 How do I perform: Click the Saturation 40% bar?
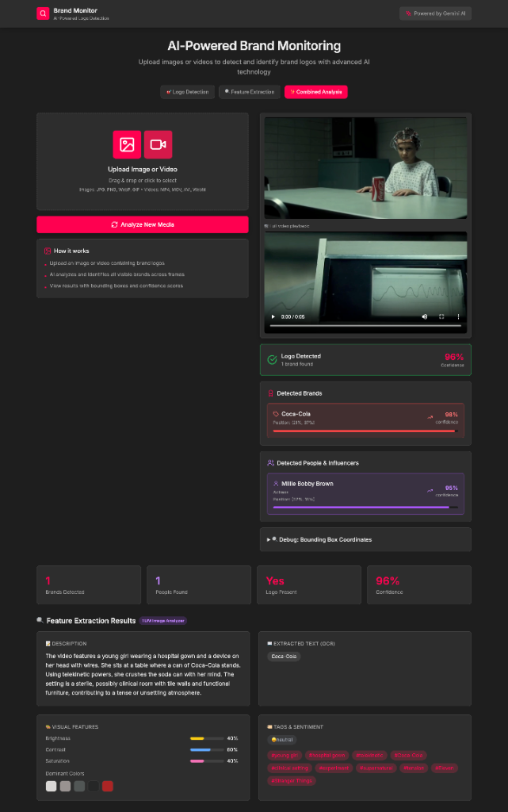(x=207, y=761)
